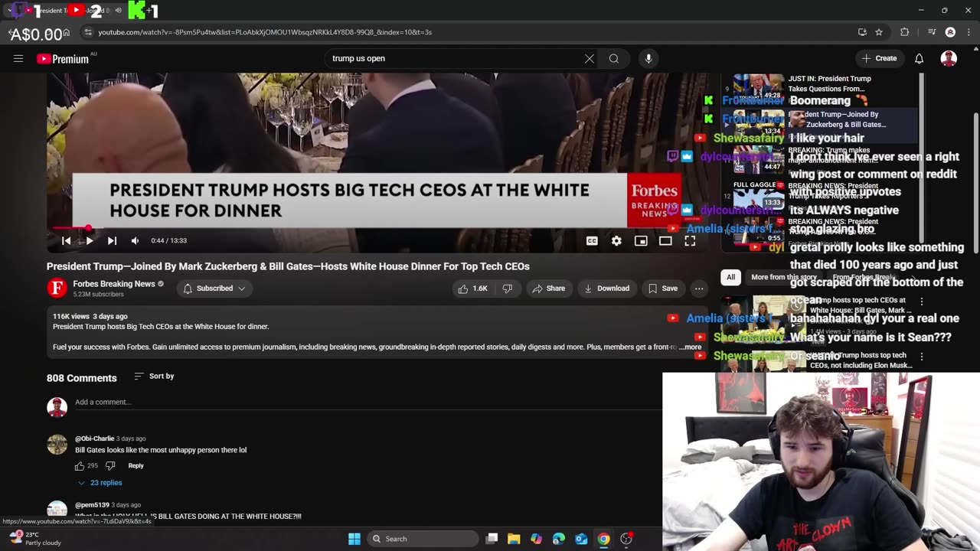
Task: Like Obi-Charlie's comment
Action: point(80,465)
